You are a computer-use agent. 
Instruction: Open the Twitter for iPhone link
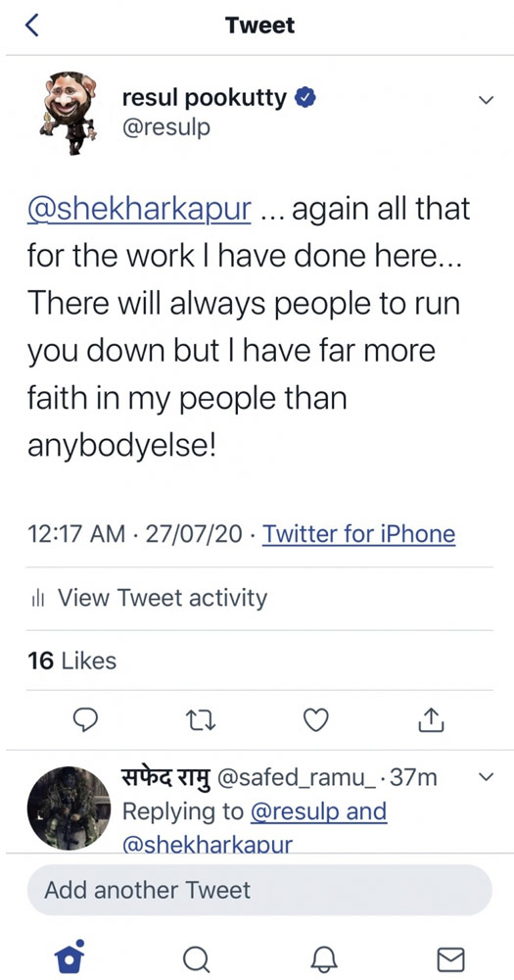(x=358, y=534)
